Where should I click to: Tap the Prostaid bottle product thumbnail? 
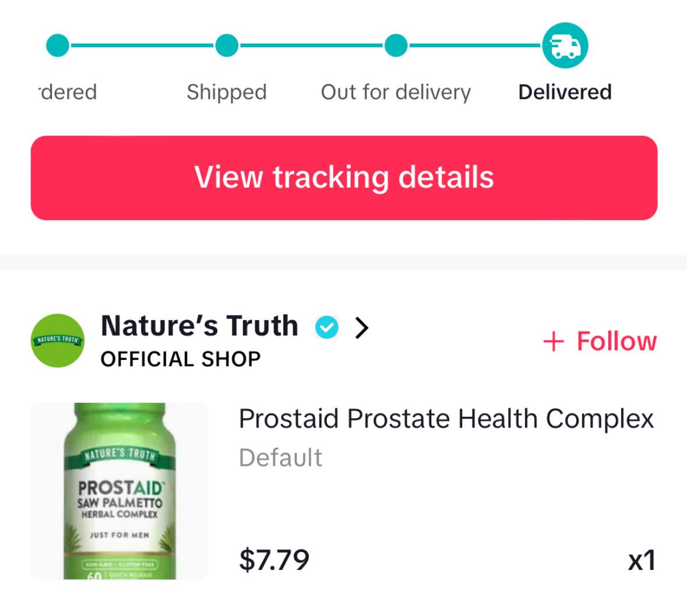(119, 491)
